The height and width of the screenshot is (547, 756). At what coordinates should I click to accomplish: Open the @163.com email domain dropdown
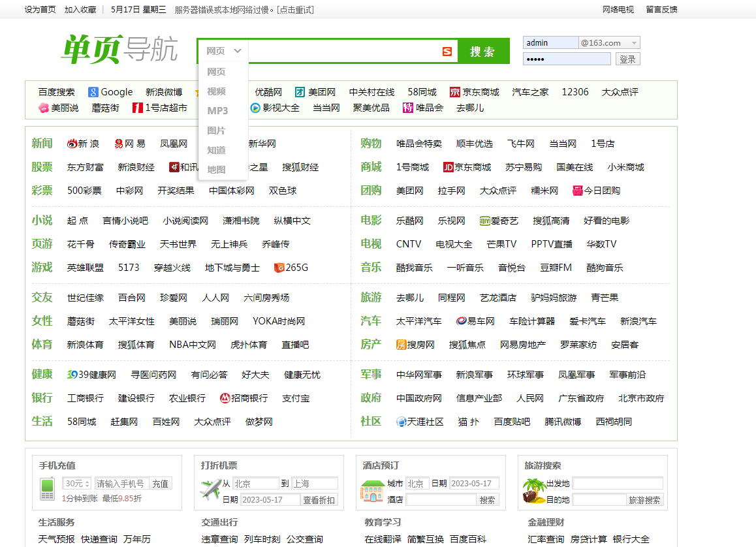click(x=609, y=43)
